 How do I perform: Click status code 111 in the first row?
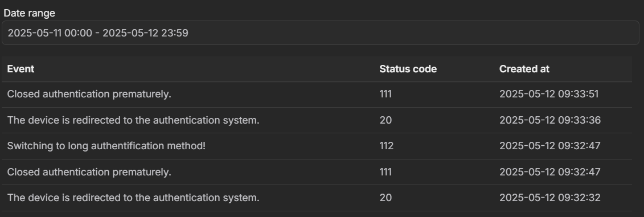385,94
